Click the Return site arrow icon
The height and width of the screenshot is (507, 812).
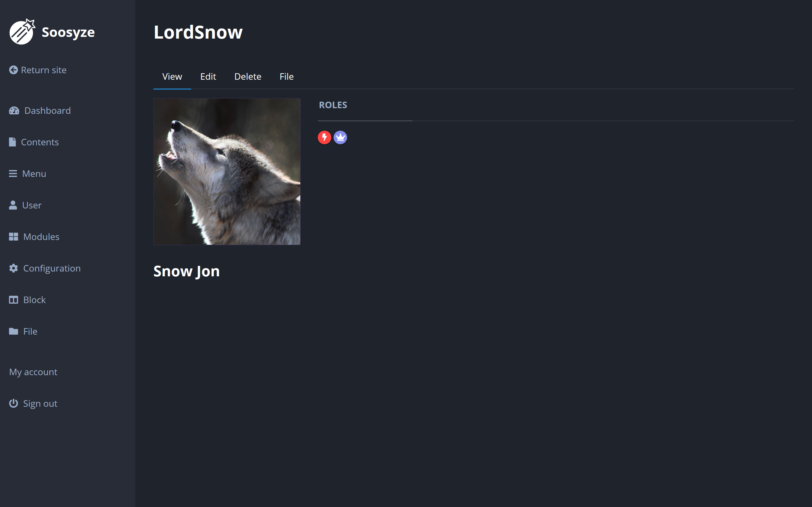click(x=14, y=70)
